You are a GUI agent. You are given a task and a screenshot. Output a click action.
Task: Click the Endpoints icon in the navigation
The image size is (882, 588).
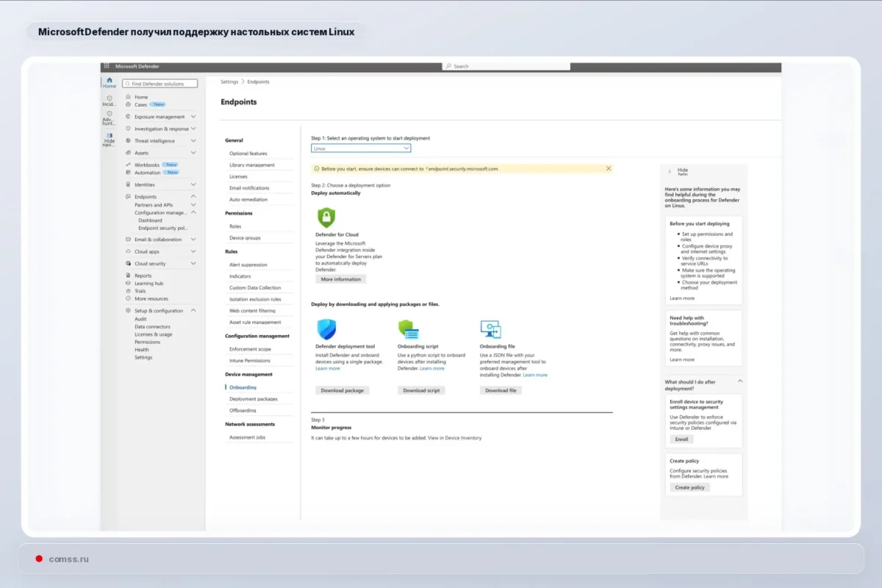click(x=128, y=197)
